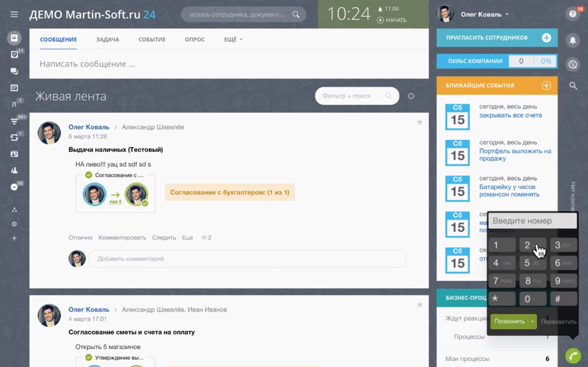
Task: Open help icon with 18 badge
Action: coord(573,14)
